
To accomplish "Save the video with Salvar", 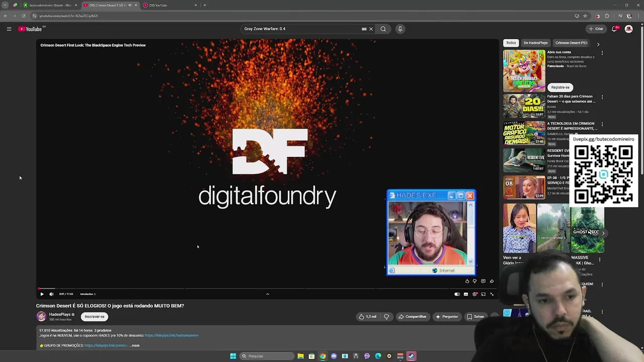I will pos(475,317).
